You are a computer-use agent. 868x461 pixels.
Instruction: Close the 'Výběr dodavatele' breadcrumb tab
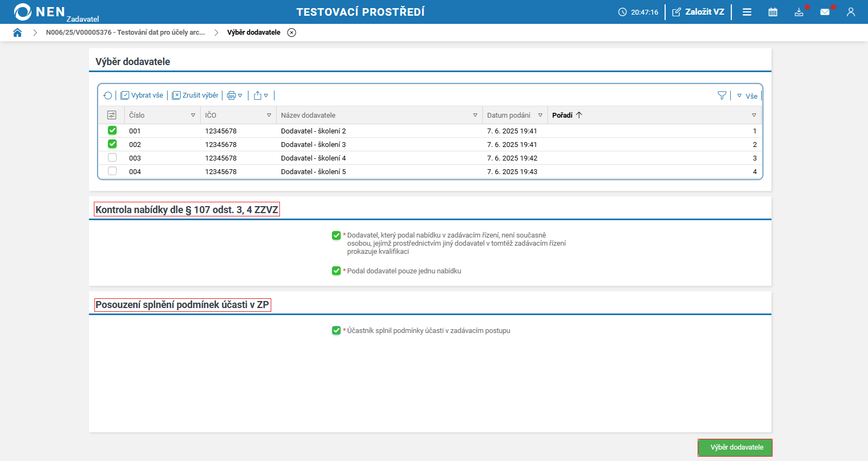[292, 33]
